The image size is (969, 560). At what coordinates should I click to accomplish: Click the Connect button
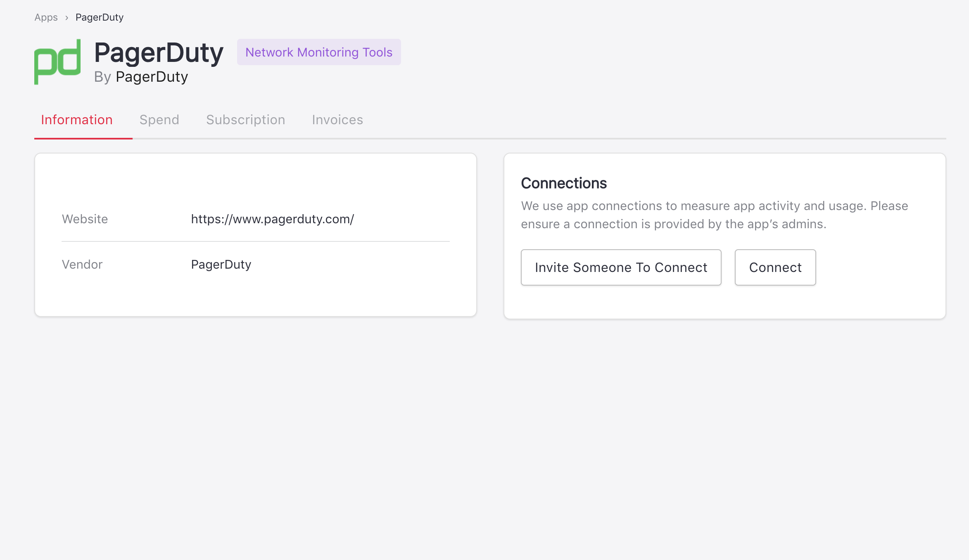pos(775,267)
